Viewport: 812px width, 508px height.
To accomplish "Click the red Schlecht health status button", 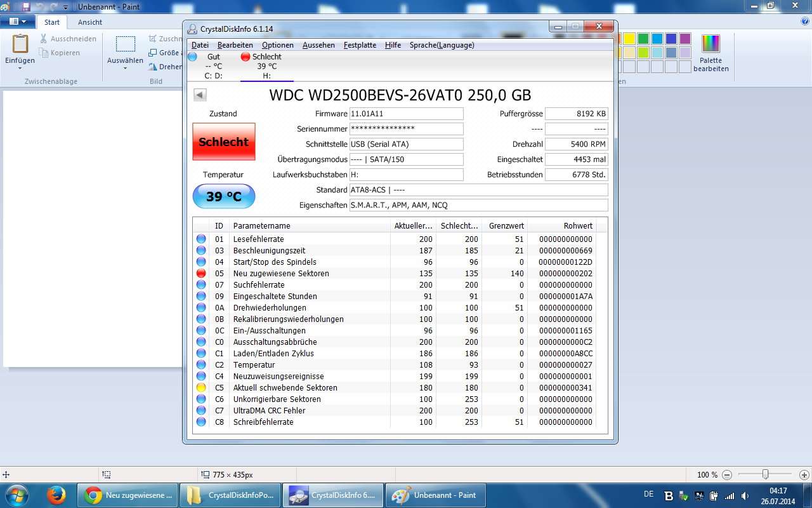I will (224, 142).
